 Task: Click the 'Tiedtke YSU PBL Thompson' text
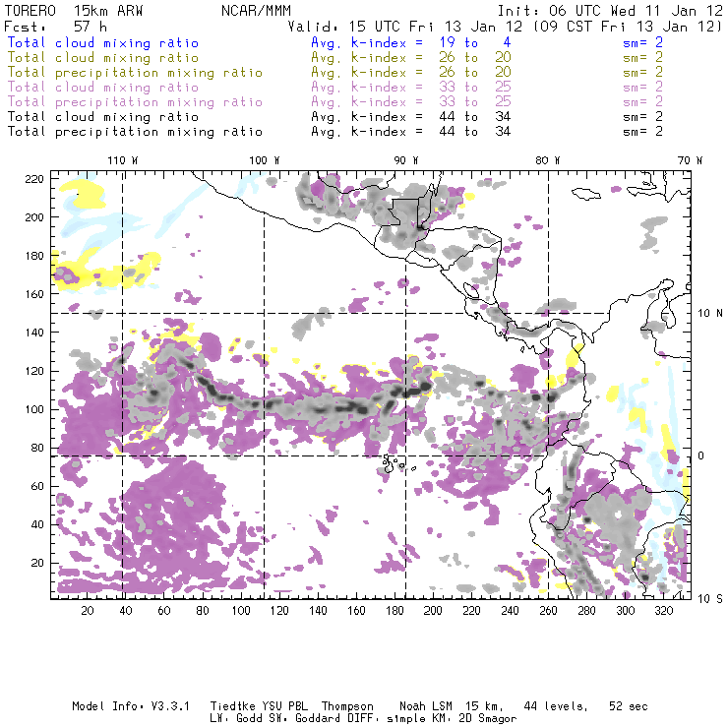coord(291,706)
